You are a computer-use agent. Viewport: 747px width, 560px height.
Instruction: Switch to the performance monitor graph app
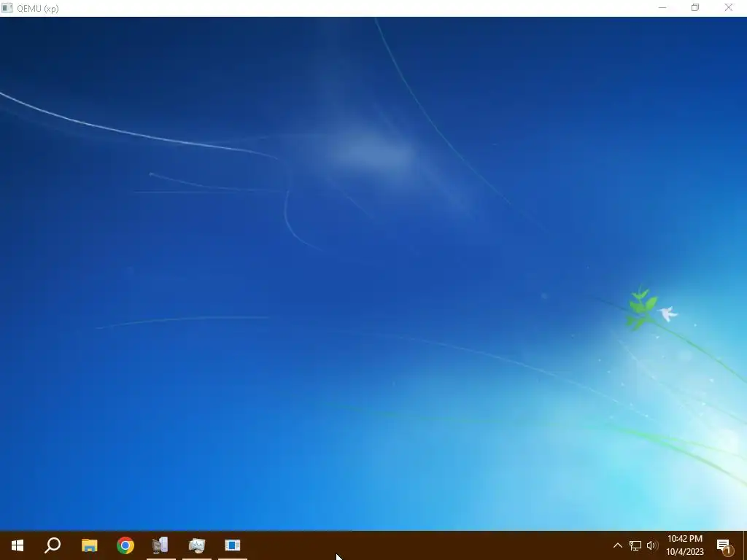pos(197,545)
